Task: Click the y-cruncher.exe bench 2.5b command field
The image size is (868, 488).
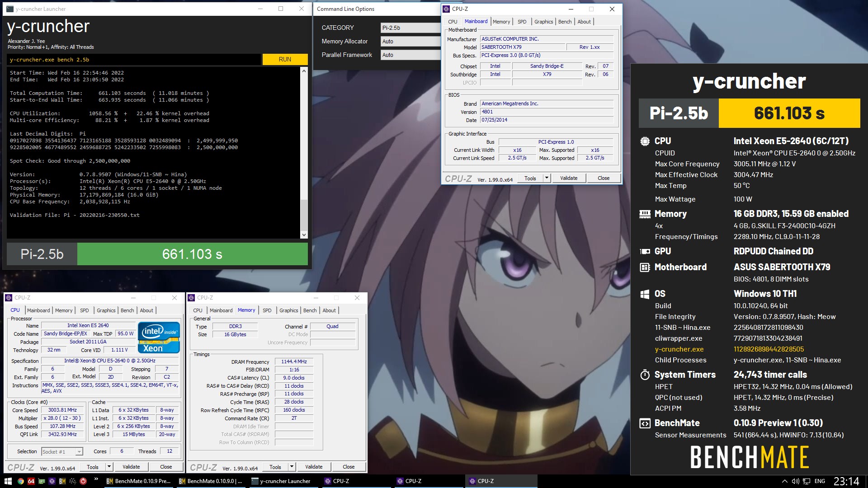Action: (134, 60)
